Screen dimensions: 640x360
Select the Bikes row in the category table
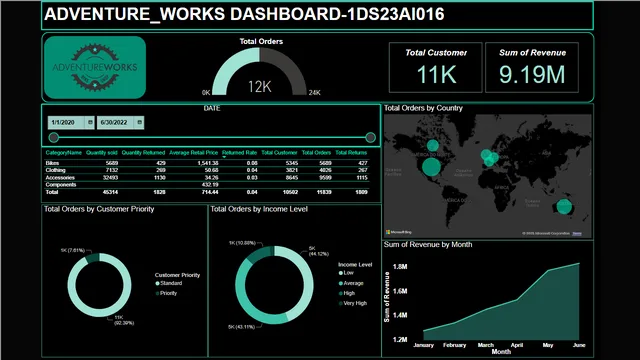(207, 163)
